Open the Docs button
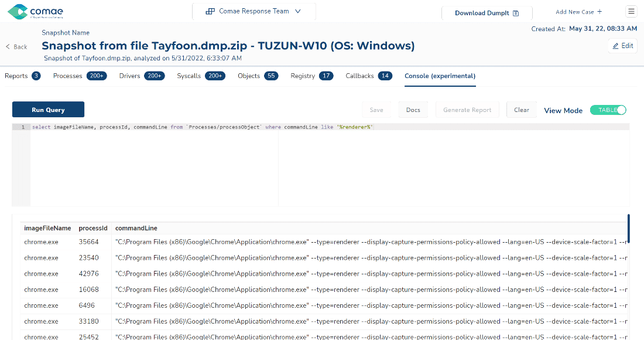 pos(413,110)
